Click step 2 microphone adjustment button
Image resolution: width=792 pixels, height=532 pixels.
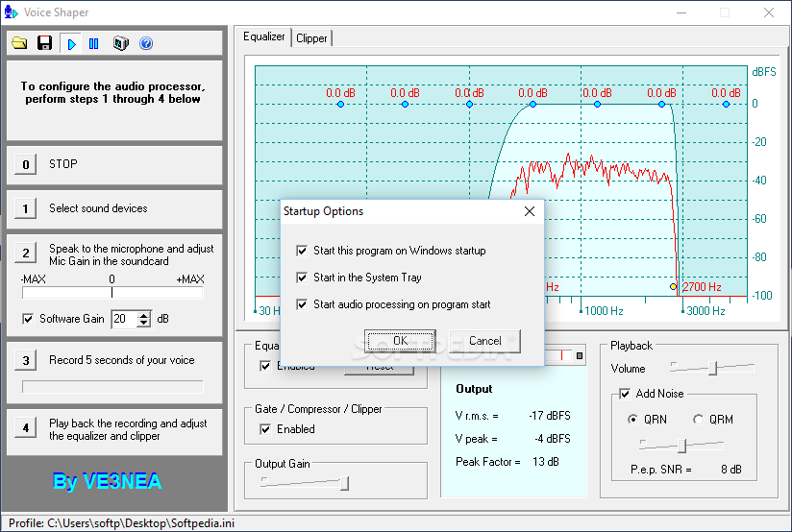25,253
